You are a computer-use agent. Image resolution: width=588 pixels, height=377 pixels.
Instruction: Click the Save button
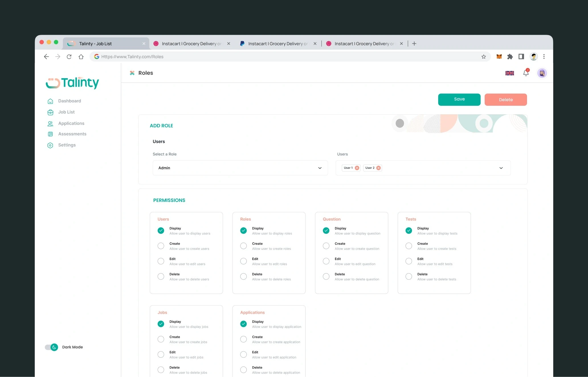(x=459, y=100)
